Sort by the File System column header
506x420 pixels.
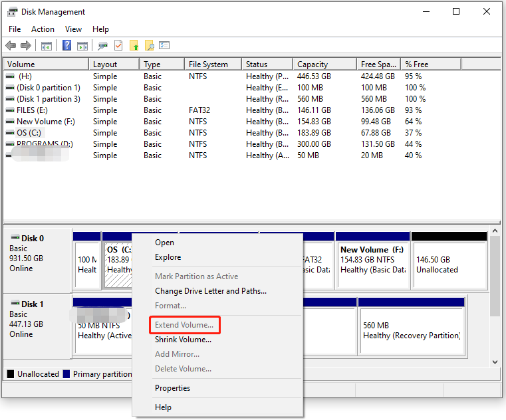pos(213,64)
